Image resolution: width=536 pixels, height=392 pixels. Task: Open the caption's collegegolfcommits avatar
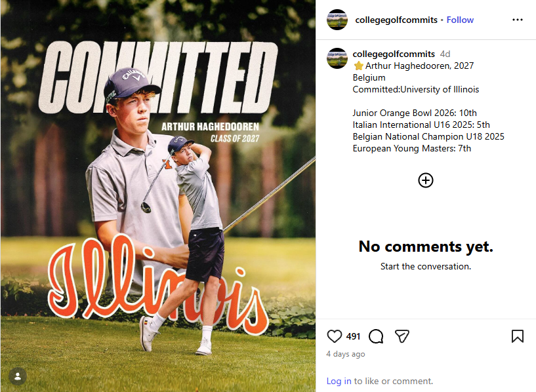tap(337, 58)
